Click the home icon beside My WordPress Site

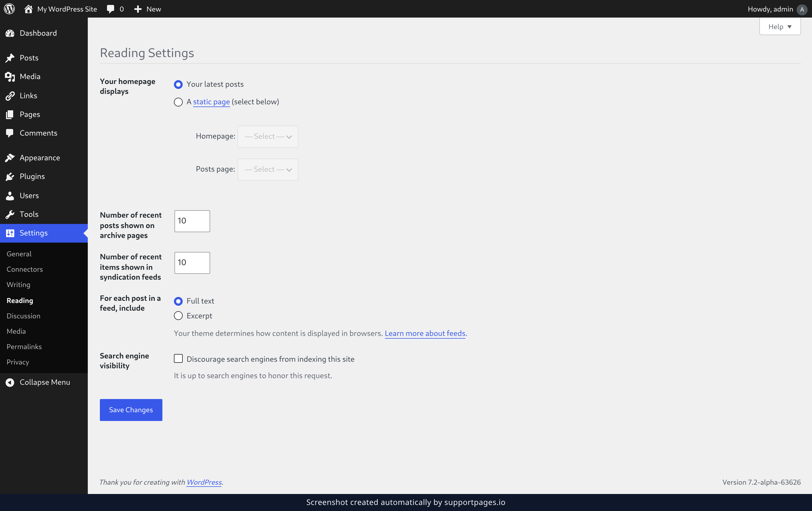pos(28,9)
